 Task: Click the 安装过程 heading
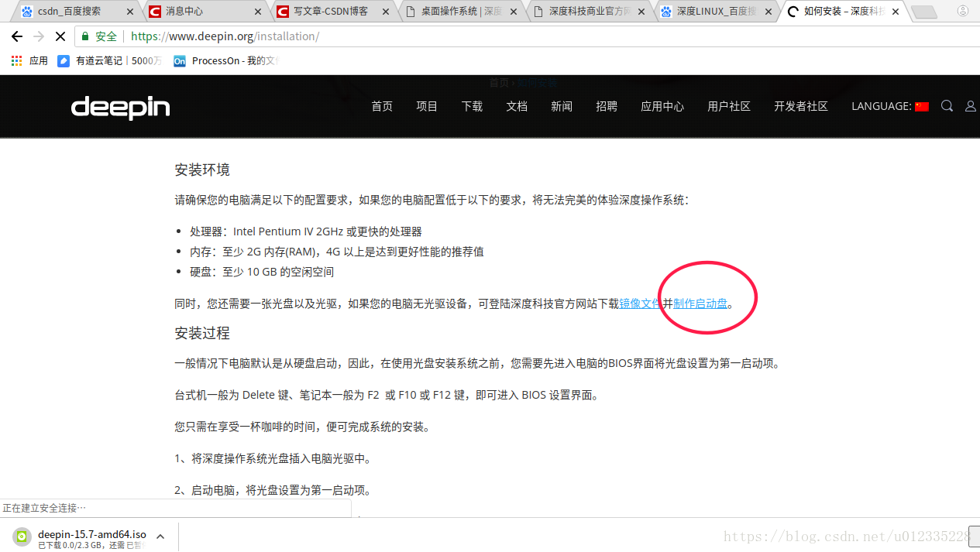tap(202, 333)
